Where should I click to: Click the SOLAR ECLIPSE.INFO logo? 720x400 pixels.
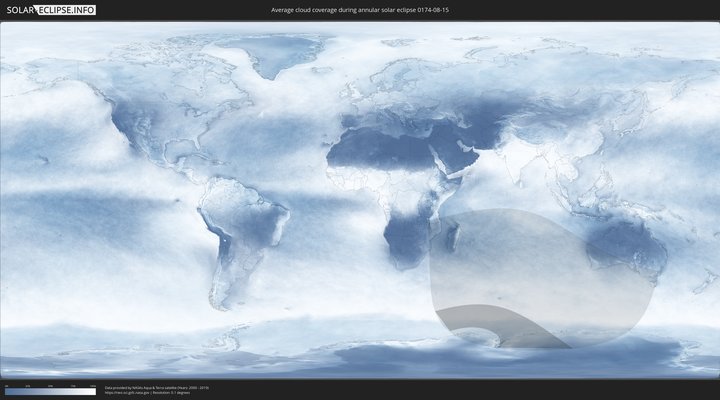(x=51, y=10)
